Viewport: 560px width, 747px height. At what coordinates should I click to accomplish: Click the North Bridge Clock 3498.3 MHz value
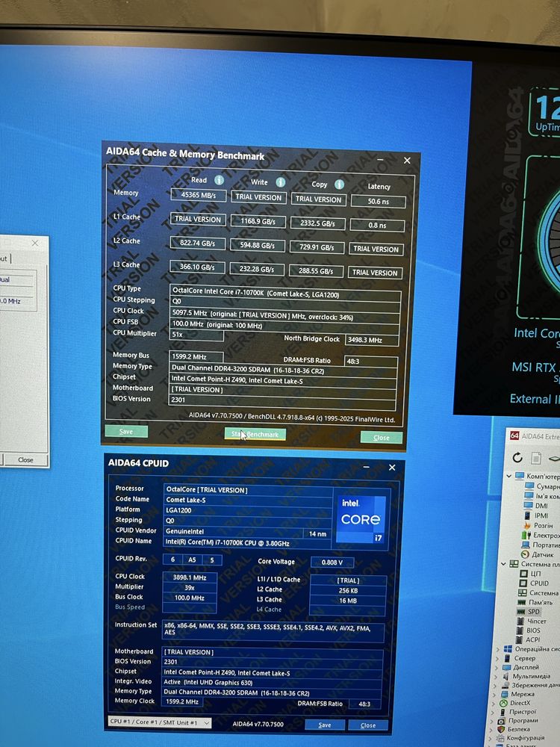tap(371, 340)
